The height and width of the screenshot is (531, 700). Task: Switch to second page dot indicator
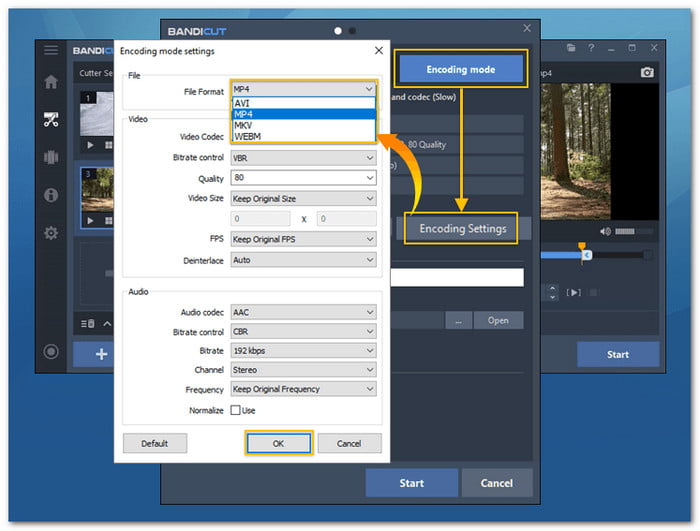pos(352,31)
